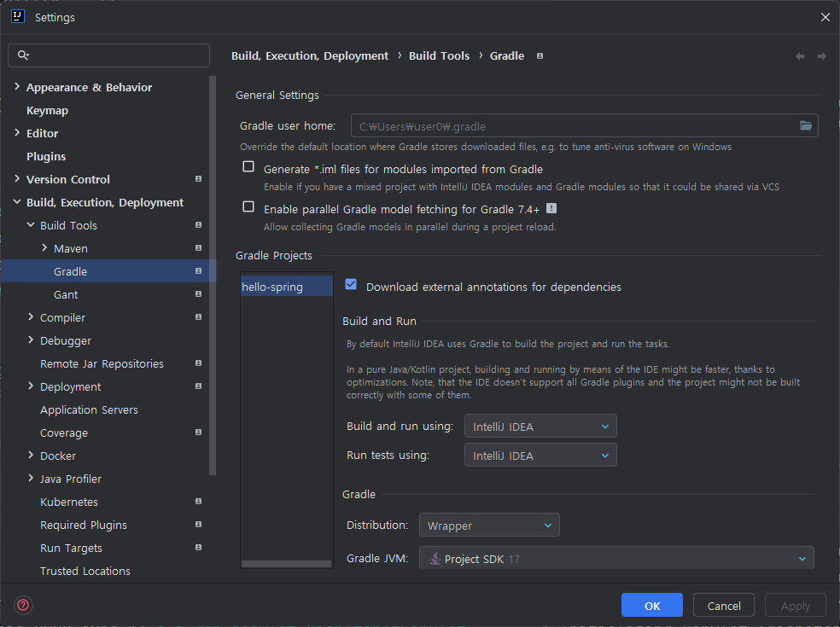
Task: Expand the Compiler node
Action: (31, 316)
